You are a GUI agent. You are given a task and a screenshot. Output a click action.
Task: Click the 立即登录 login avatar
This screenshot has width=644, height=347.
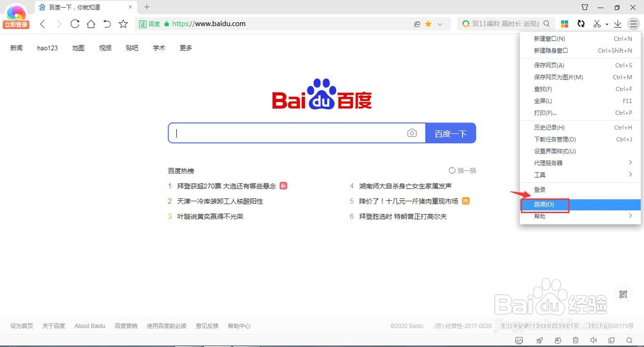click(x=17, y=17)
